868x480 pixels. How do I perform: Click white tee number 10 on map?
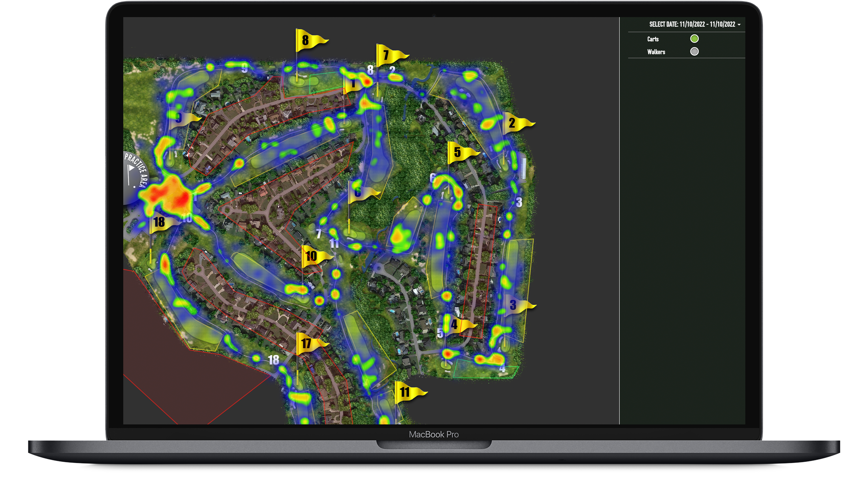click(186, 218)
